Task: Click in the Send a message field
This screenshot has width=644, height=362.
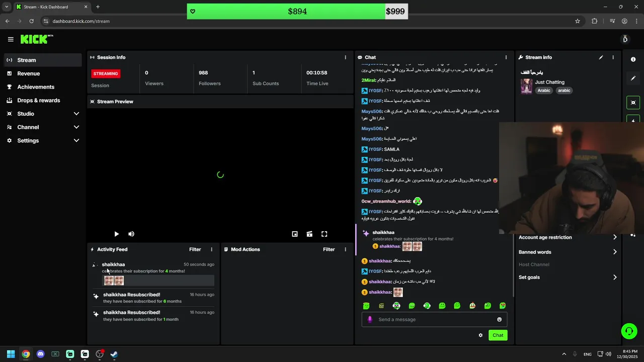Action: pyautogui.click(x=435, y=319)
